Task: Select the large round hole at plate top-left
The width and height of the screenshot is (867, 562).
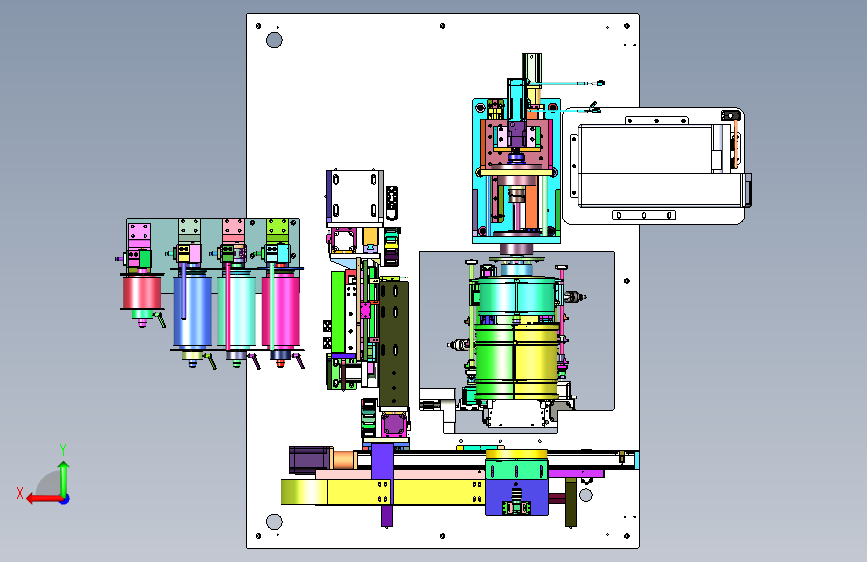Action: (274, 40)
